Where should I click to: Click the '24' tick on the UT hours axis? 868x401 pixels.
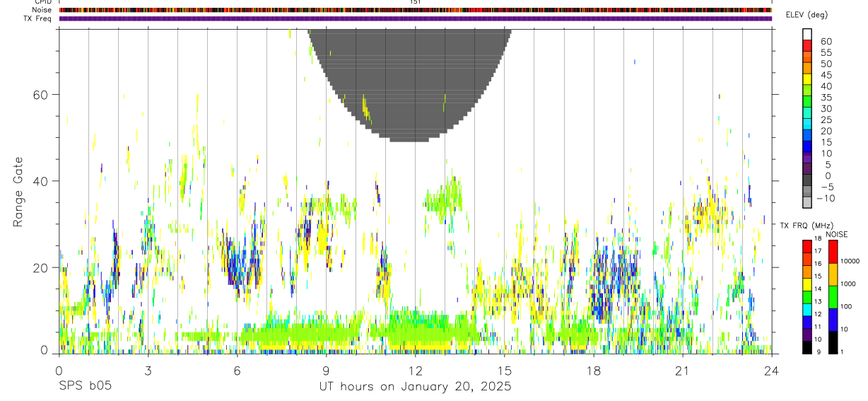pyautogui.click(x=771, y=370)
